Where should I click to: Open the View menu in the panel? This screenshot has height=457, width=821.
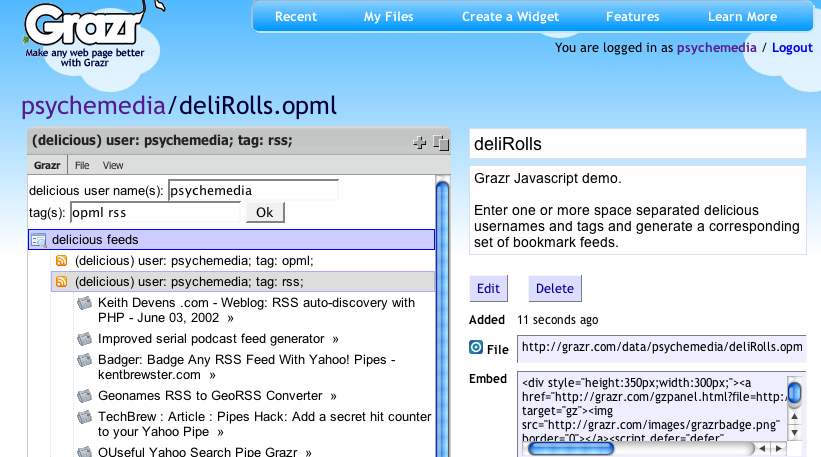(113, 165)
